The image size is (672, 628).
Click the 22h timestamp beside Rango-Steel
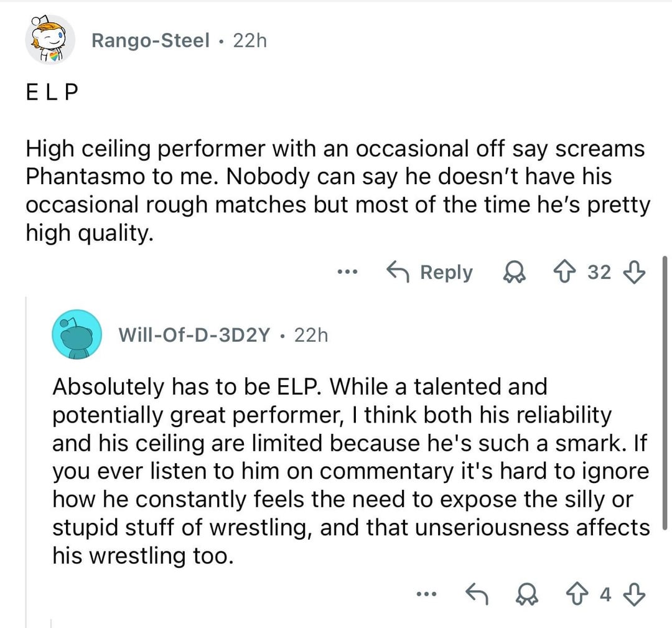tap(249, 40)
